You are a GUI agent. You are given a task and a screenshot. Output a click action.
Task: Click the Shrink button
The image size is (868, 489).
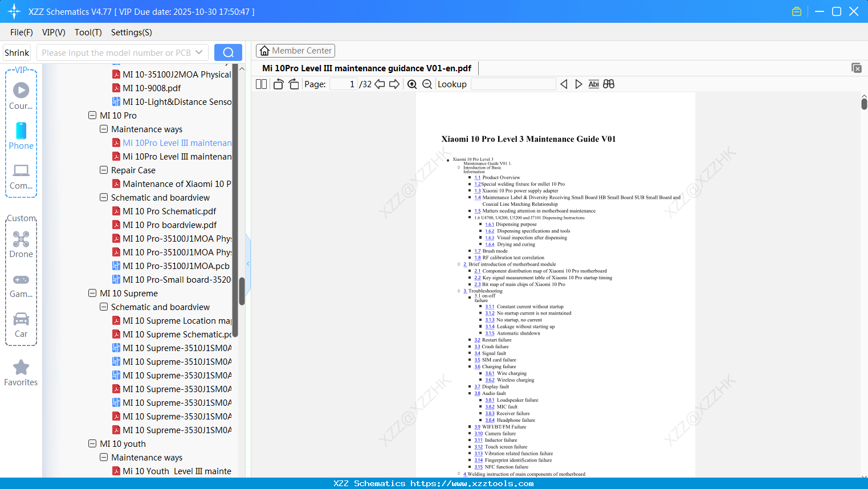pyautogui.click(x=17, y=53)
